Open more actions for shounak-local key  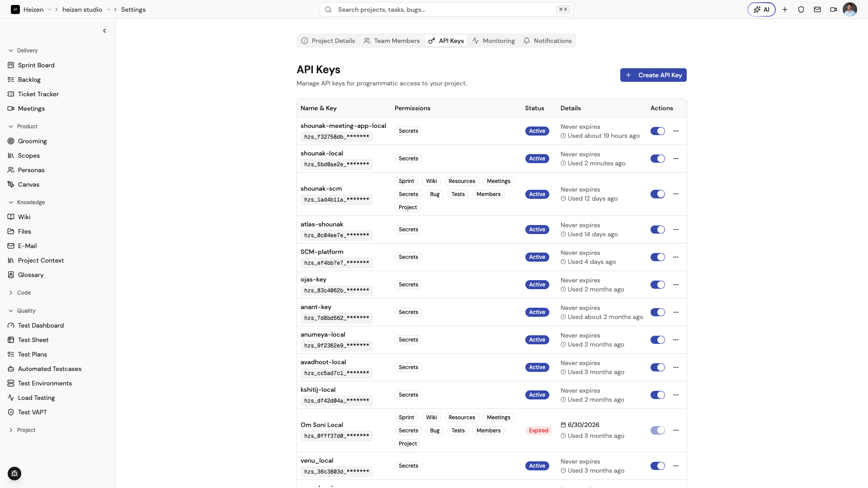point(676,159)
